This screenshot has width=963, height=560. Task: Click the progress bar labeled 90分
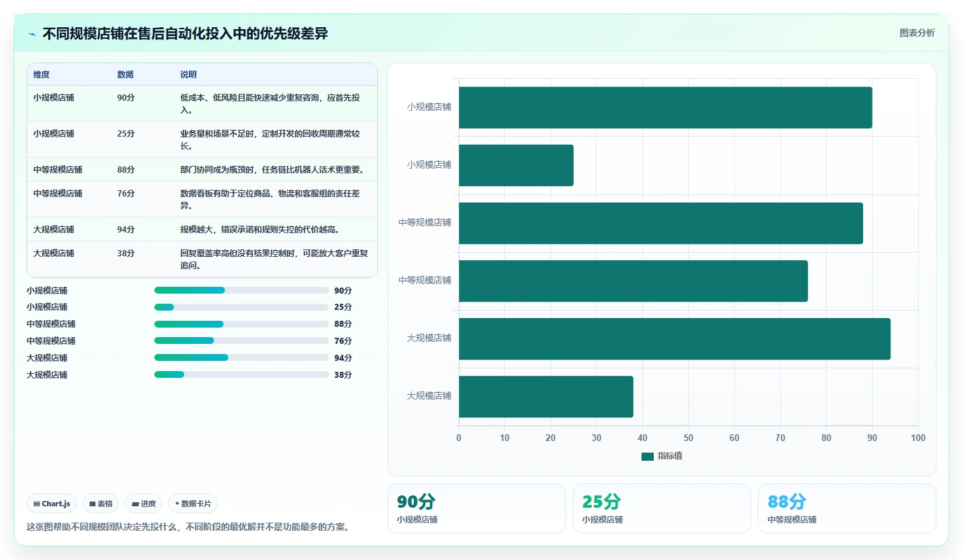click(x=241, y=290)
